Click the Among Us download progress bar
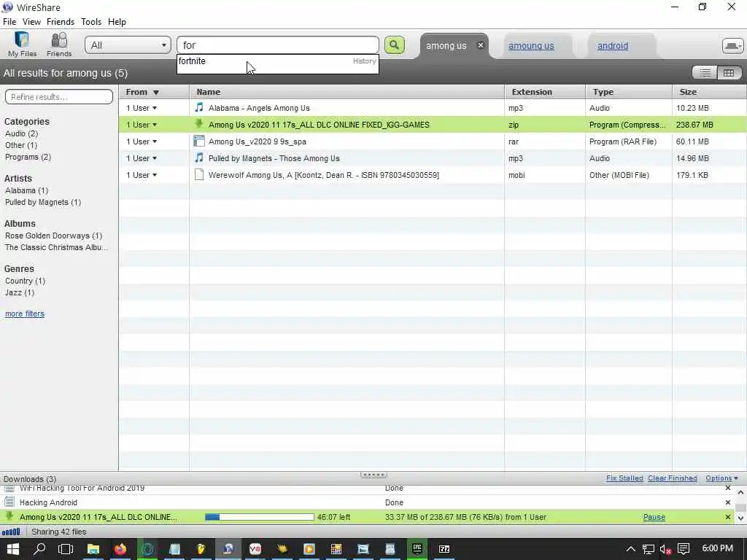Screen dimensions: 747x560 click(260, 517)
